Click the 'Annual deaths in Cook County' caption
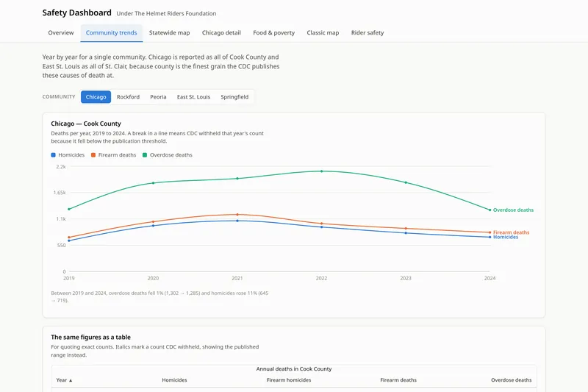588x392 pixels. (x=294, y=368)
